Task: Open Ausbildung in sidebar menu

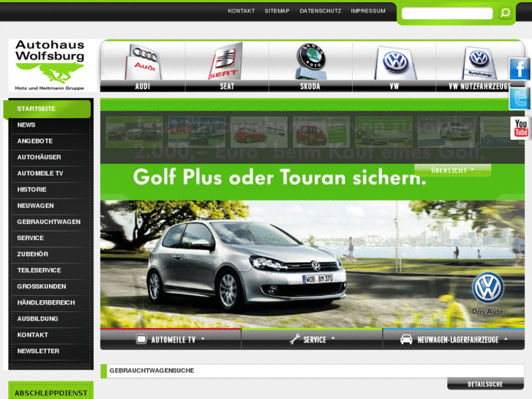Action: click(51, 319)
